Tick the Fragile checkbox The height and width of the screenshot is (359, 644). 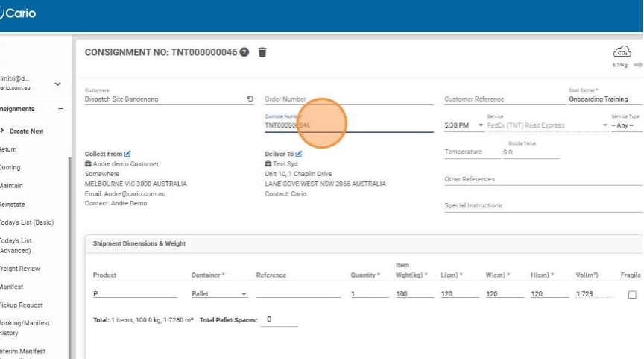point(632,295)
